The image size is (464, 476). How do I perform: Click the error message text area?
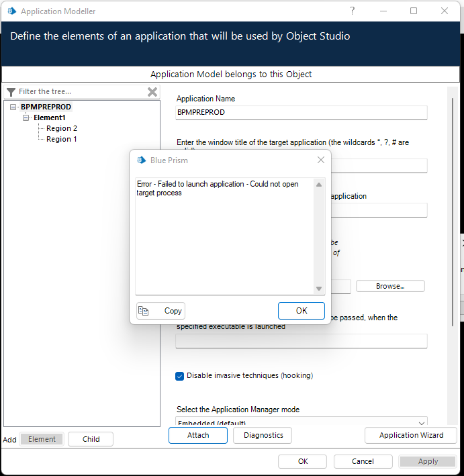click(x=225, y=236)
